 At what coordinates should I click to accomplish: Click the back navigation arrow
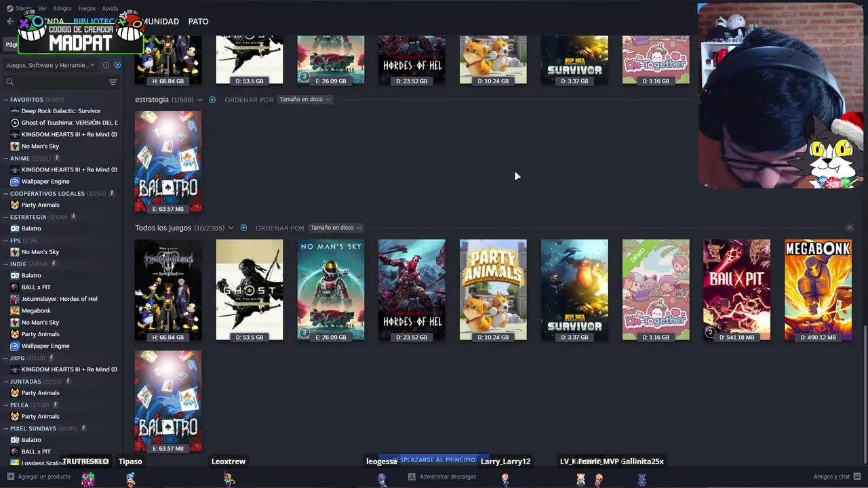[x=9, y=22]
